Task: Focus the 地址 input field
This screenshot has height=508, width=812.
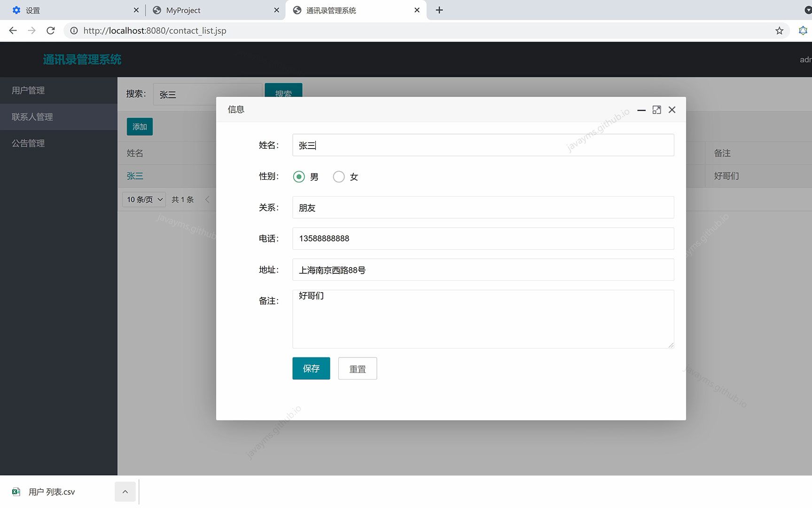Action: pos(483,270)
